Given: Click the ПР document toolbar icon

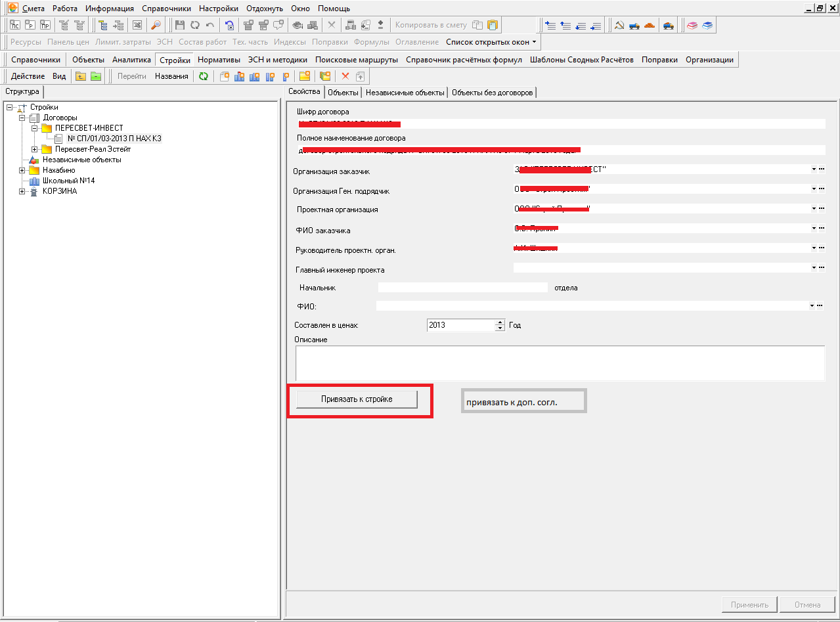Looking at the screenshot, I should (x=45, y=25).
